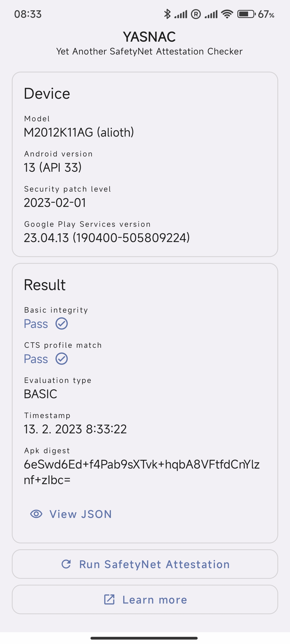Open the Learn more link
The width and height of the screenshot is (290, 644).
(x=145, y=599)
